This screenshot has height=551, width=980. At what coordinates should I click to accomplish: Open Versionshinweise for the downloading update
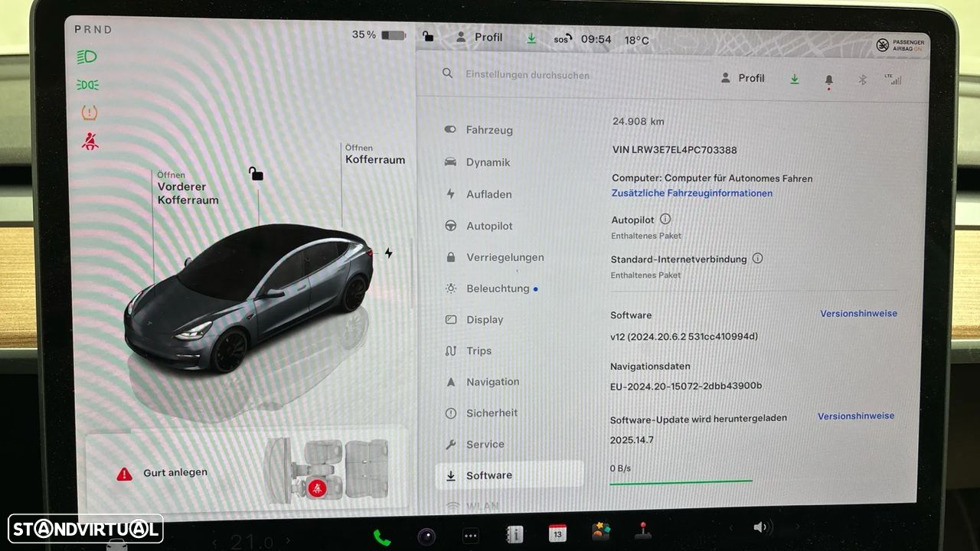click(x=856, y=416)
